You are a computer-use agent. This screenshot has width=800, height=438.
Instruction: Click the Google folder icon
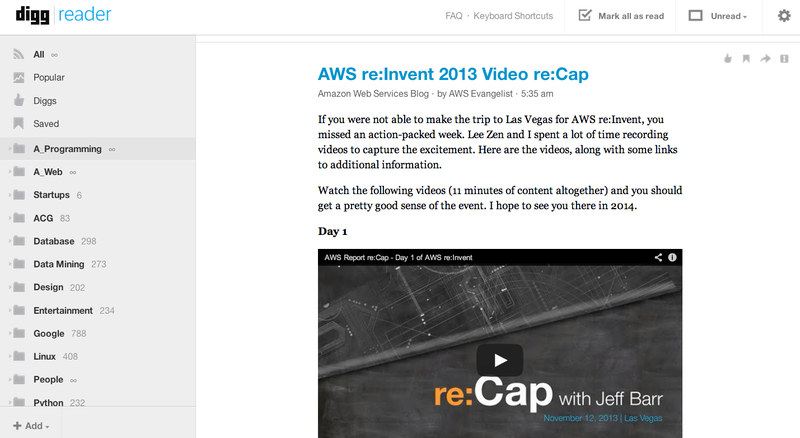(19, 333)
